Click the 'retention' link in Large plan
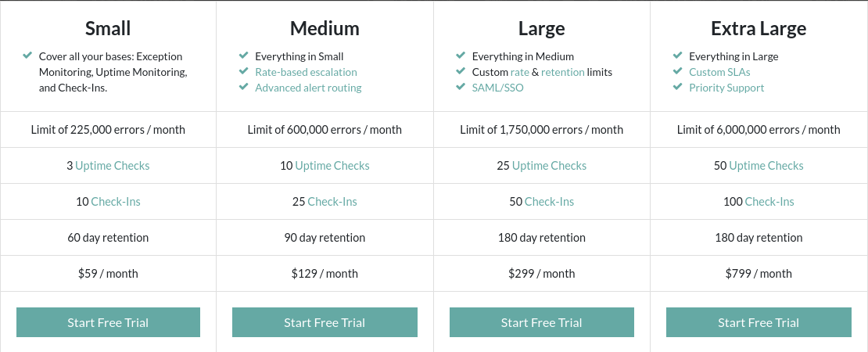Image resolution: width=868 pixels, height=352 pixels. (562, 72)
